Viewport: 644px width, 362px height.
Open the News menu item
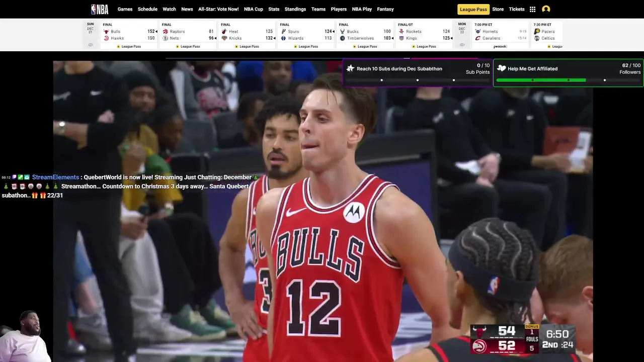click(187, 9)
